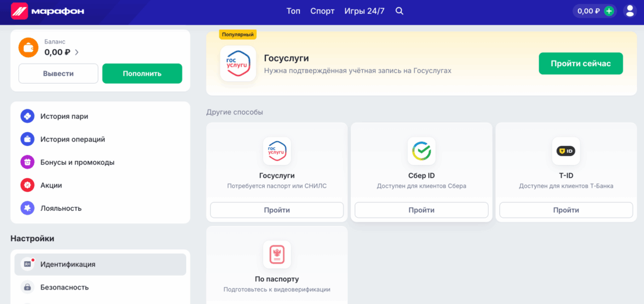
Task: Click Пройти under T-ID card
Action: click(566, 210)
